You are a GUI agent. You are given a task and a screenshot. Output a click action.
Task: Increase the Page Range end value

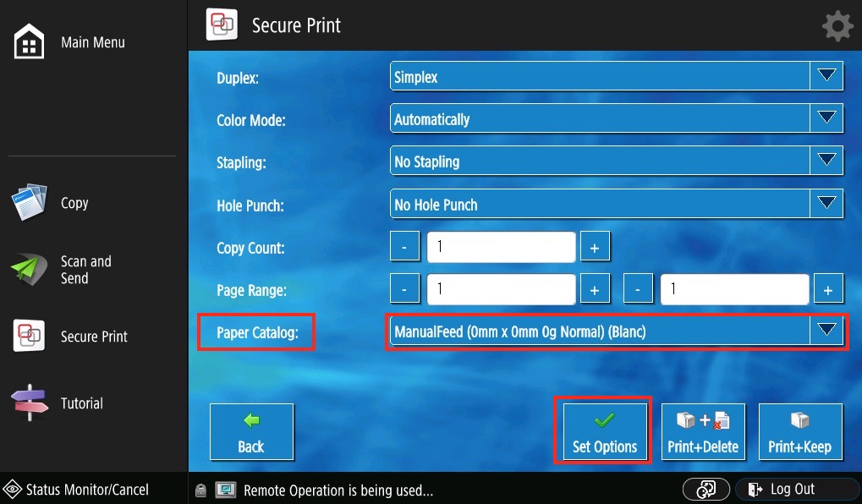click(828, 290)
